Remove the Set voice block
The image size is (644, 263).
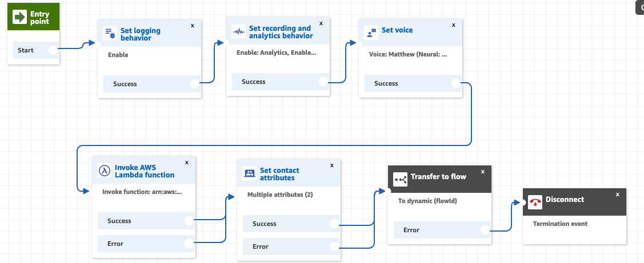[454, 25]
